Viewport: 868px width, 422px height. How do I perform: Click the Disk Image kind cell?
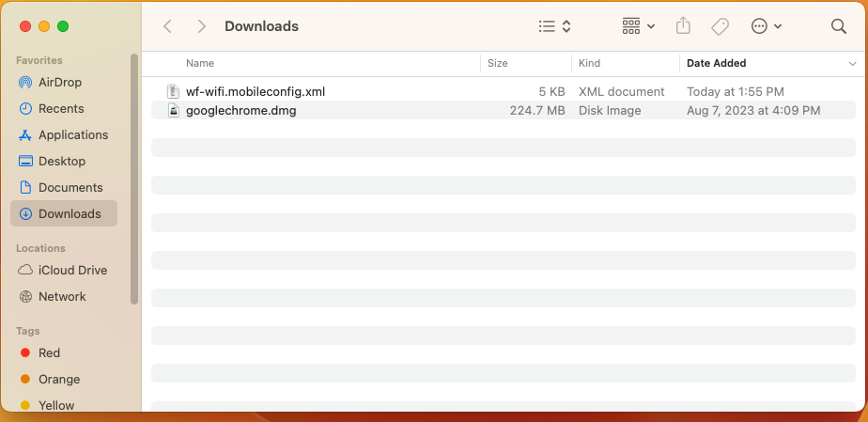(x=610, y=111)
